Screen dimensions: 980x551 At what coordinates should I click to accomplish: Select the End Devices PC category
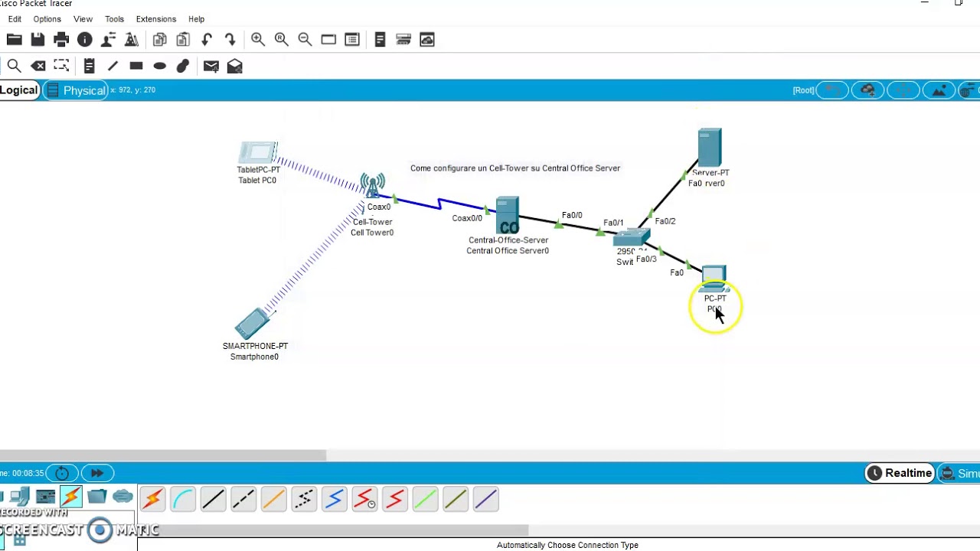pos(20,497)
